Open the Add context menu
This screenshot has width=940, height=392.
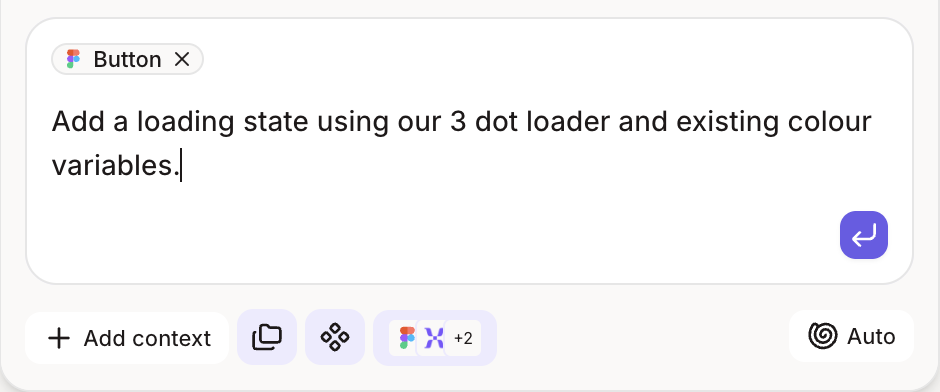coord(127,338)
